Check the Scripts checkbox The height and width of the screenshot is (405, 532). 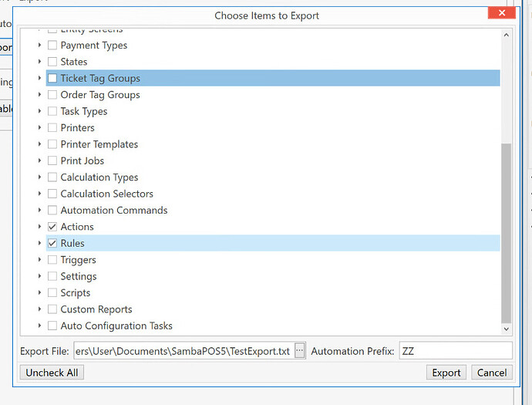[x=52, y=292]
